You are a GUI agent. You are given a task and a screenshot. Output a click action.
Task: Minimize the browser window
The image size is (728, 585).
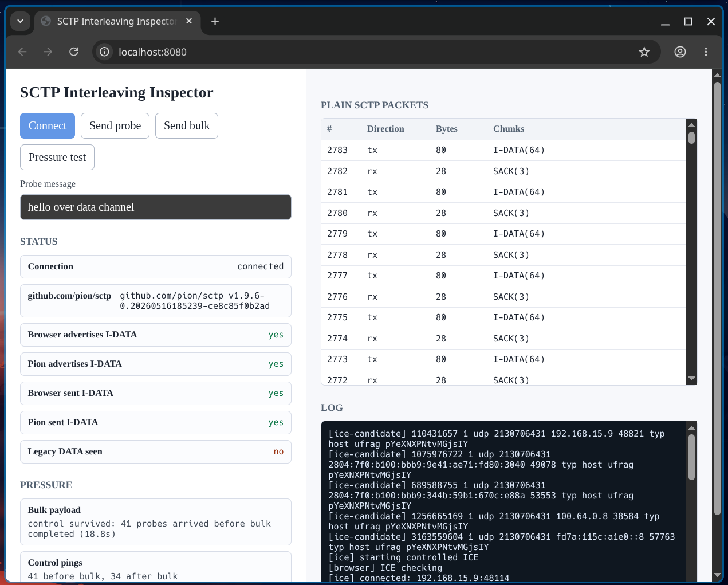click(665, 21)
